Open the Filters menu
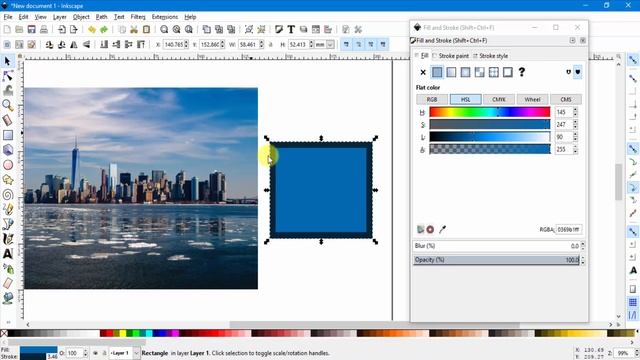Viewport: 640px width, 360px height. (x=138, y=17)
